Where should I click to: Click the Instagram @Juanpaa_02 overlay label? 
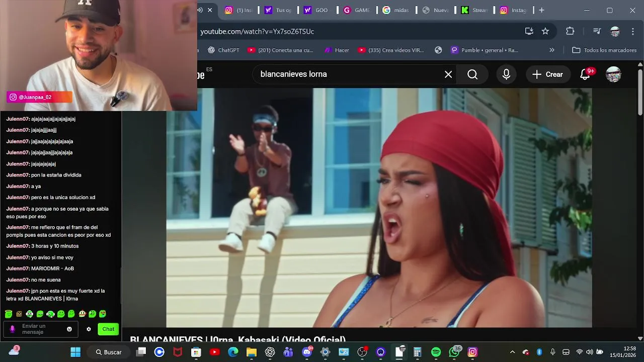[x=39, y=97]
